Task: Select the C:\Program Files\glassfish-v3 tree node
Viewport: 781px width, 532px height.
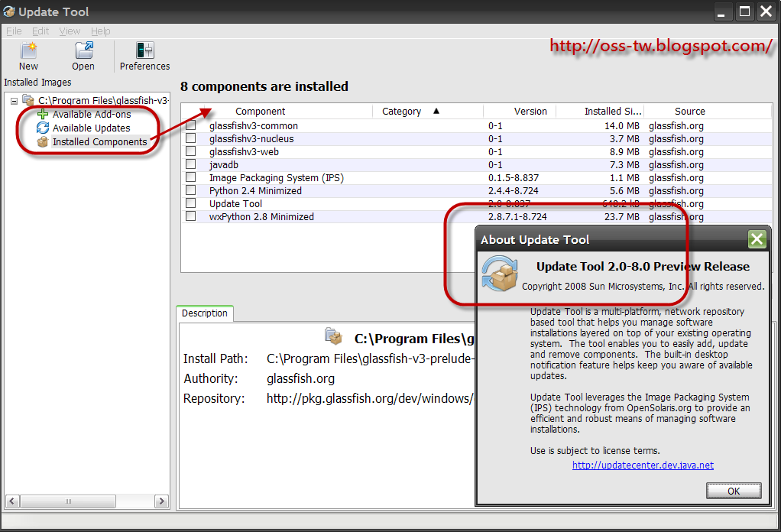Action: (103, 101)
